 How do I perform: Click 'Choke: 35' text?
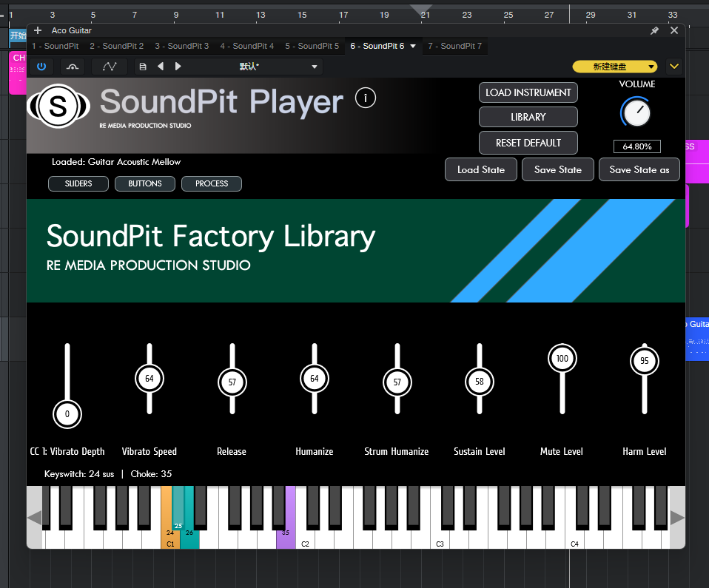151,474
